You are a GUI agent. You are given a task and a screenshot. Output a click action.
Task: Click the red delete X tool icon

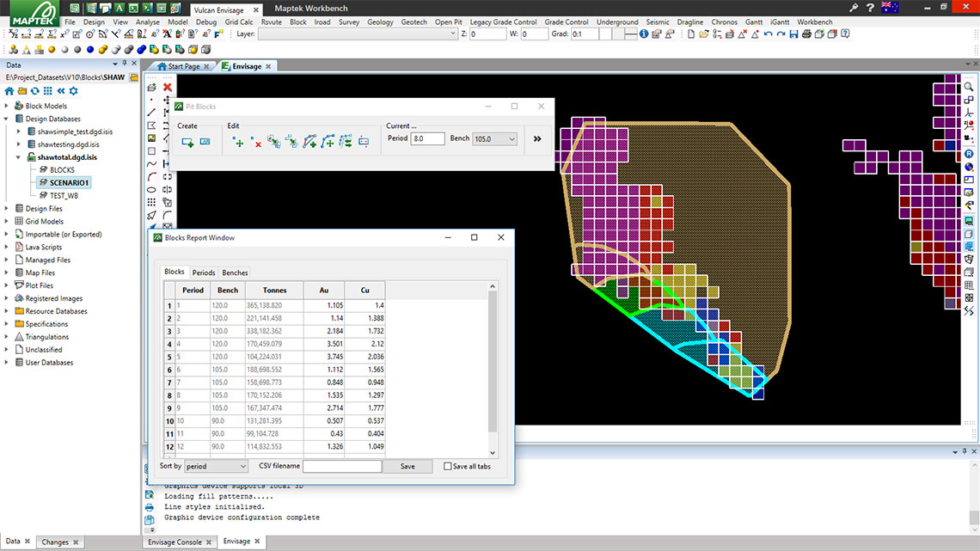(168, 88)
